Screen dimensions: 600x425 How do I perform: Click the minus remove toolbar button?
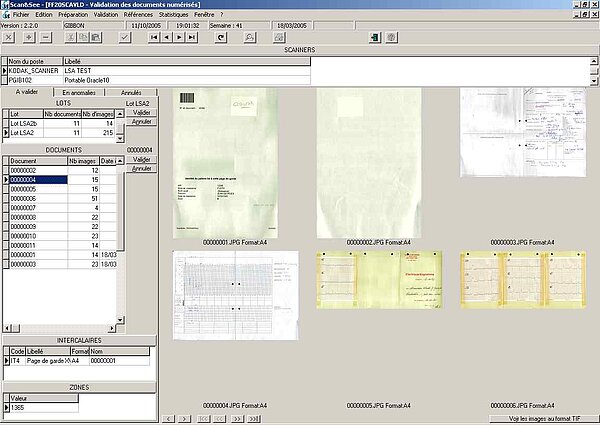(x=45, y=37)
